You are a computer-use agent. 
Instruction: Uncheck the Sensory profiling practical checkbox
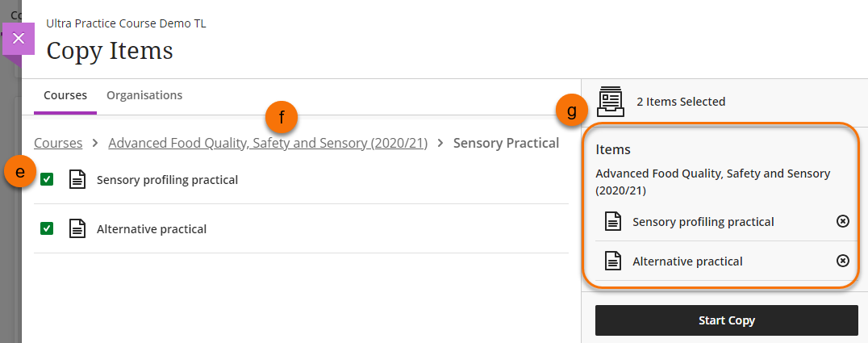tap(47, 180)
